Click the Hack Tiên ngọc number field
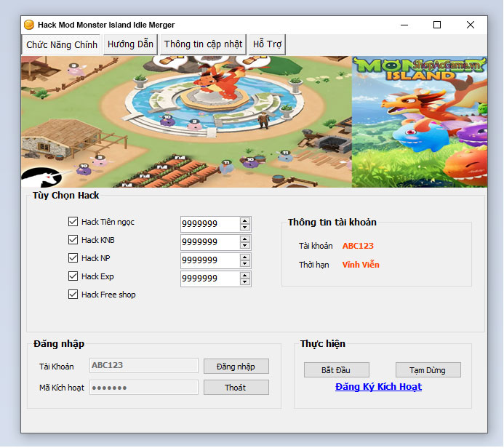 [x=210, y=224]
